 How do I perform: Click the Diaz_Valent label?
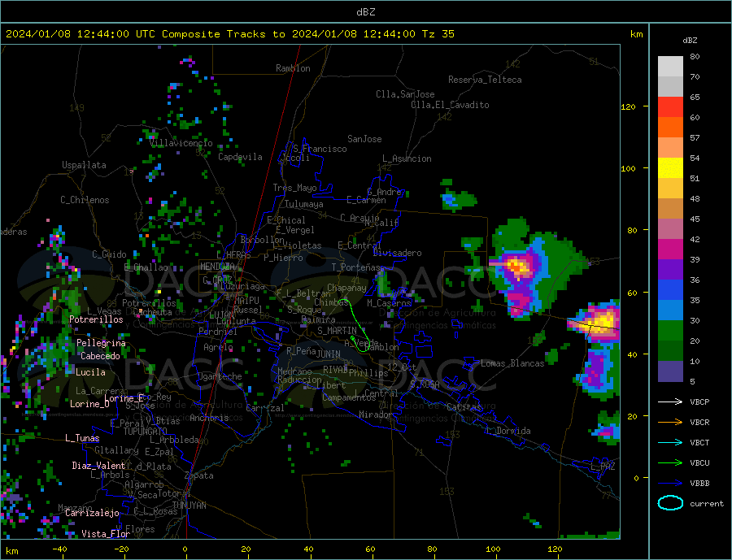coord(98,466)
